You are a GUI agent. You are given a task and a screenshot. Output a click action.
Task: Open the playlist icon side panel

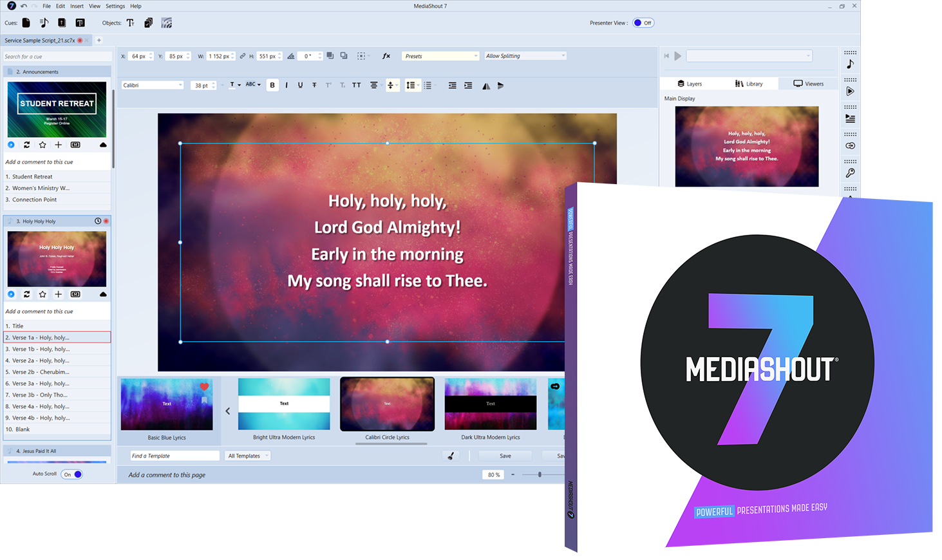(850, 118)
